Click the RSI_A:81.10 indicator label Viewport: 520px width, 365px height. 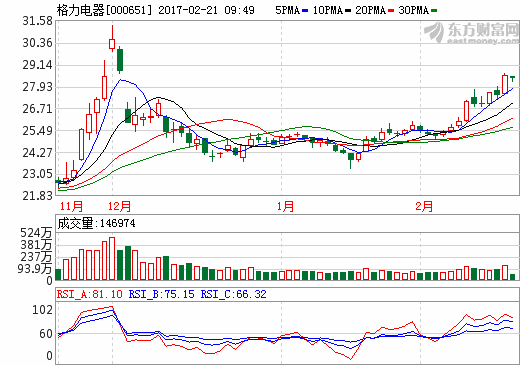(x=90, y=294)
